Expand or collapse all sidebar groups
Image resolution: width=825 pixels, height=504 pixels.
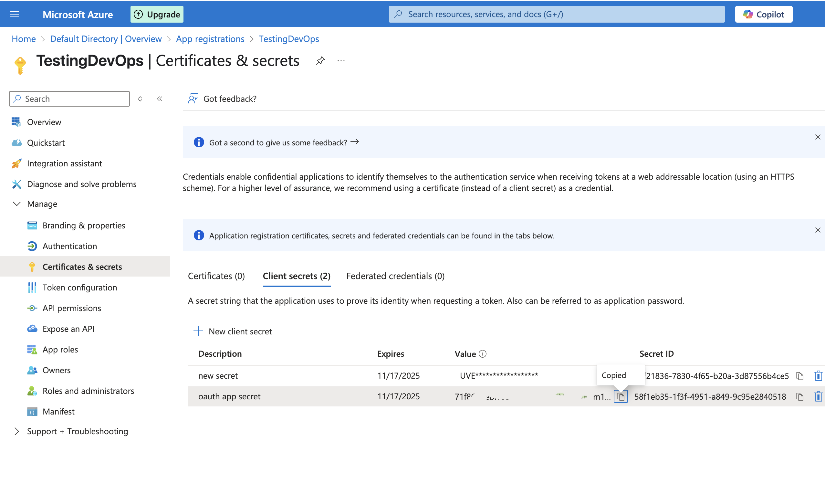point(140,99)
